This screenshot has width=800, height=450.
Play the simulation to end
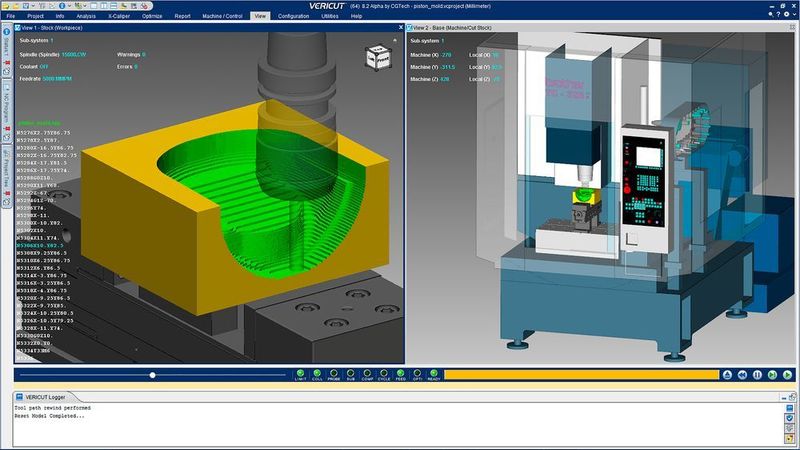(787, 375)
